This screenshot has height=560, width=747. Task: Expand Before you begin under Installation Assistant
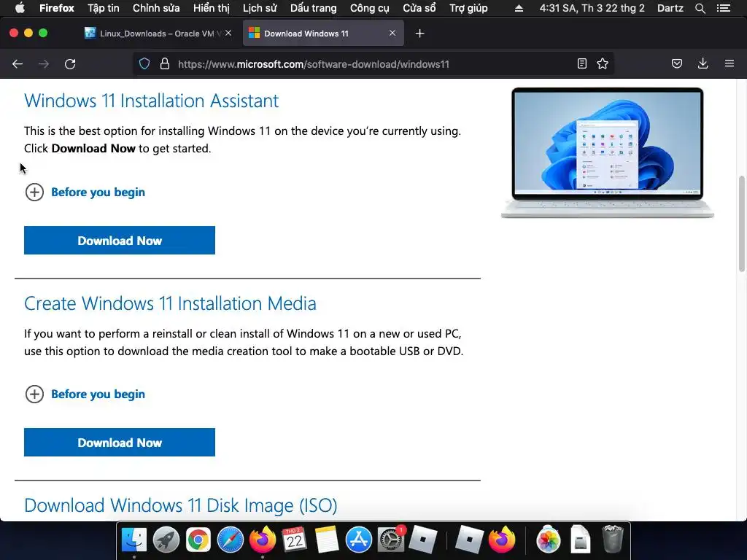click(x=85, y=192)
